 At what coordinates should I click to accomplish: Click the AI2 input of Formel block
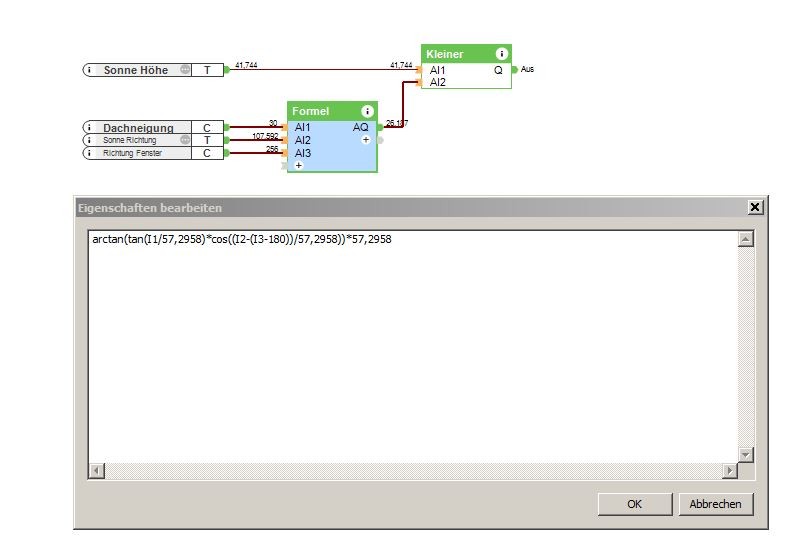coord(303,140)
